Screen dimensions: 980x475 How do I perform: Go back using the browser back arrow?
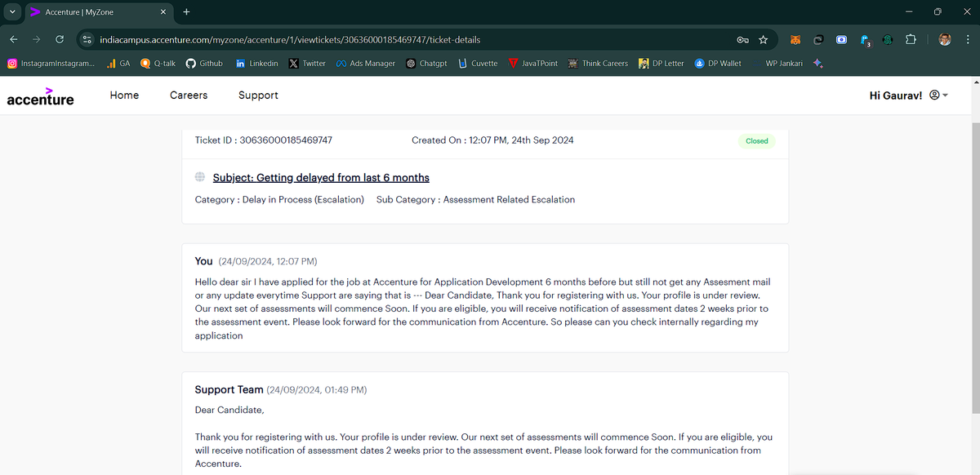click(x=14, y=39)
